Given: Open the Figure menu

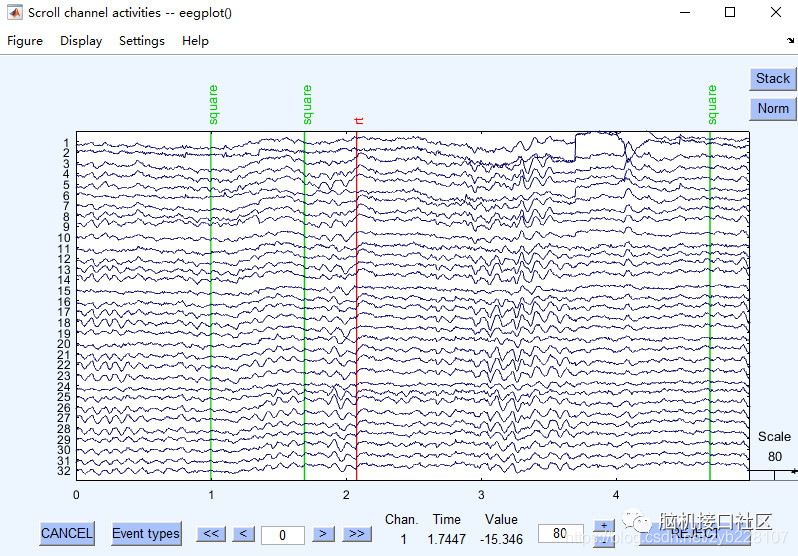Looking at the screenshot, I should pyautogui.click(x=25, y=41).
